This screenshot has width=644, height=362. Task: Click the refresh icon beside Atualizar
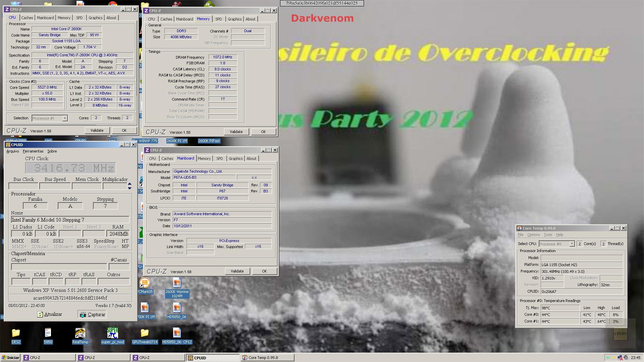pyautogui.click(x=40, y=314)
